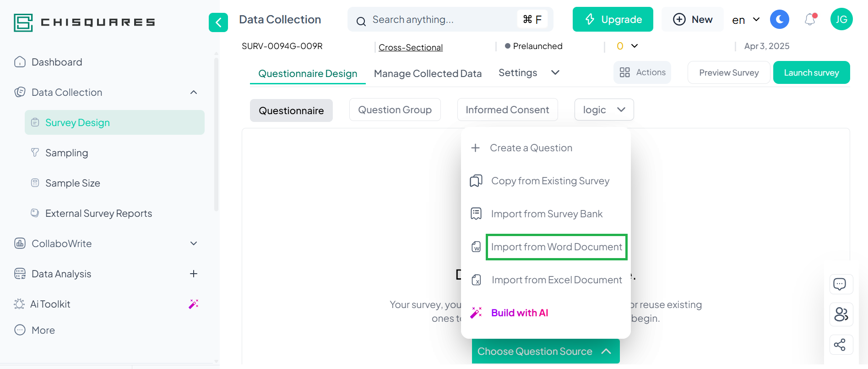Click the New button
Screen dimensions: 868x369
[x=693, y=19]
